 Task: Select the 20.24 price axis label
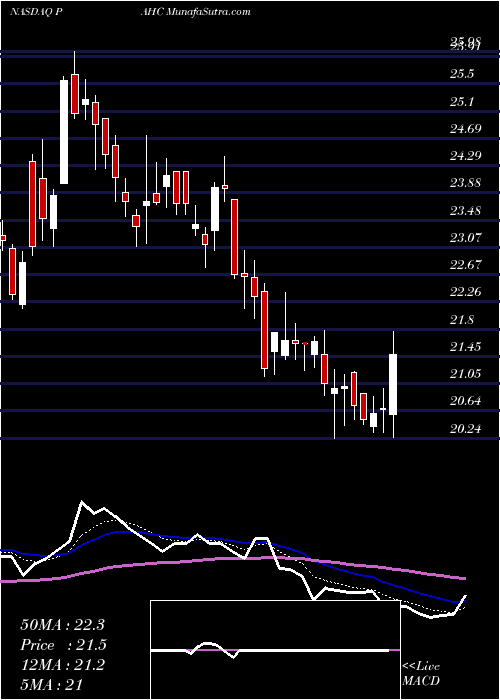pyautogui.click(x=466, y=429)
